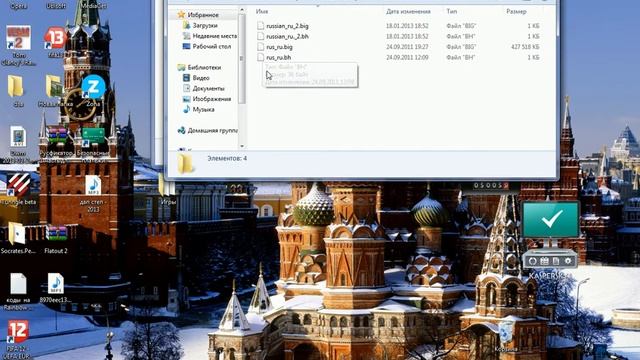The image size is (640, 360).
Task: Click the type cell of rus_ru.big
Action: coord(461,47)
